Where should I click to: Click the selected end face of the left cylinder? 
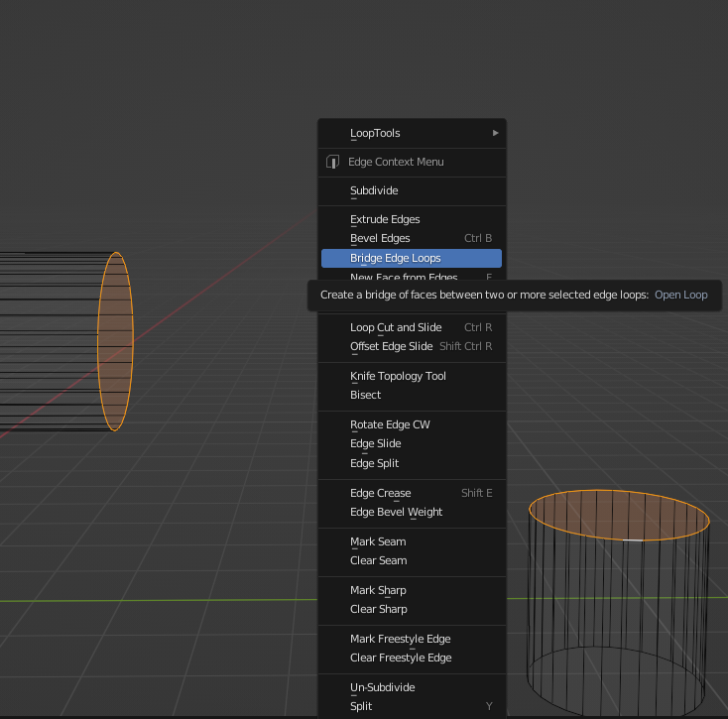coord(116,341)
